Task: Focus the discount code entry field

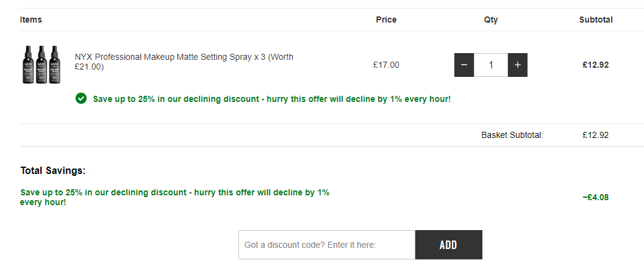Action: pos(327,245)
